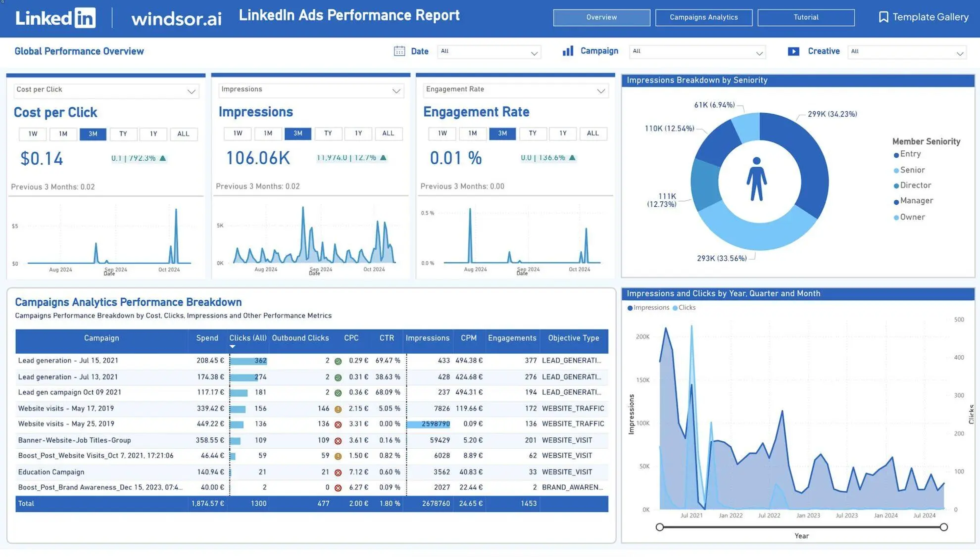
Task: Click the bar chart Campaign icon
Action: [568, 51]
